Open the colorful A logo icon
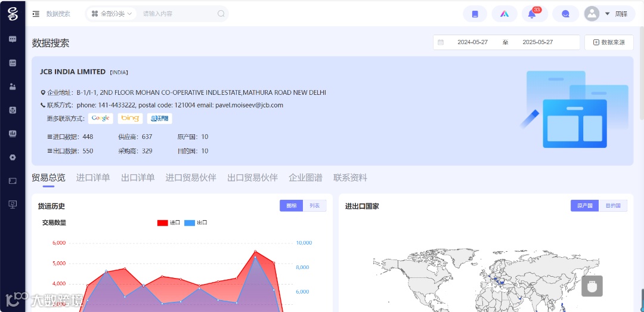 tap(504, 14)
